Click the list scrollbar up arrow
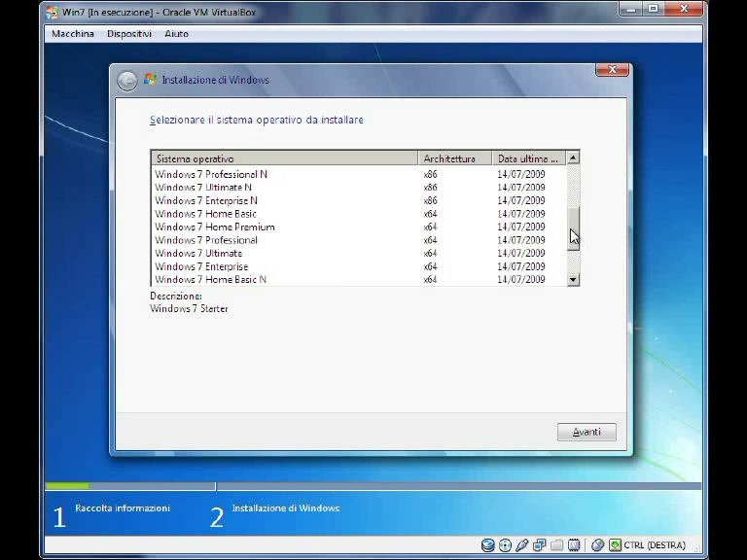 coord(573,157)
